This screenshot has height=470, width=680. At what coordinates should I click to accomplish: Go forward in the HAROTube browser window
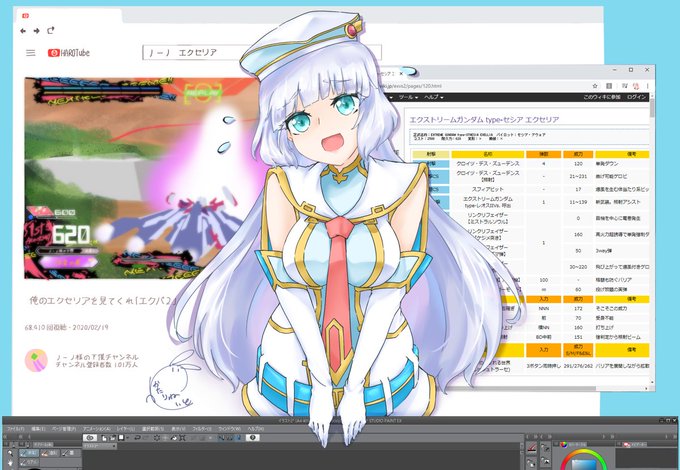[36, 31]
